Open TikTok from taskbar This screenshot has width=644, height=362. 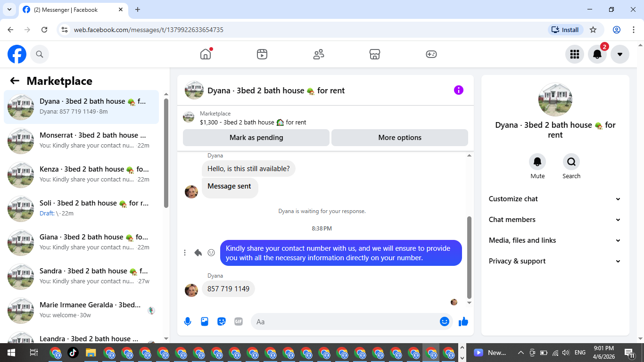click(x=73, y=353)
